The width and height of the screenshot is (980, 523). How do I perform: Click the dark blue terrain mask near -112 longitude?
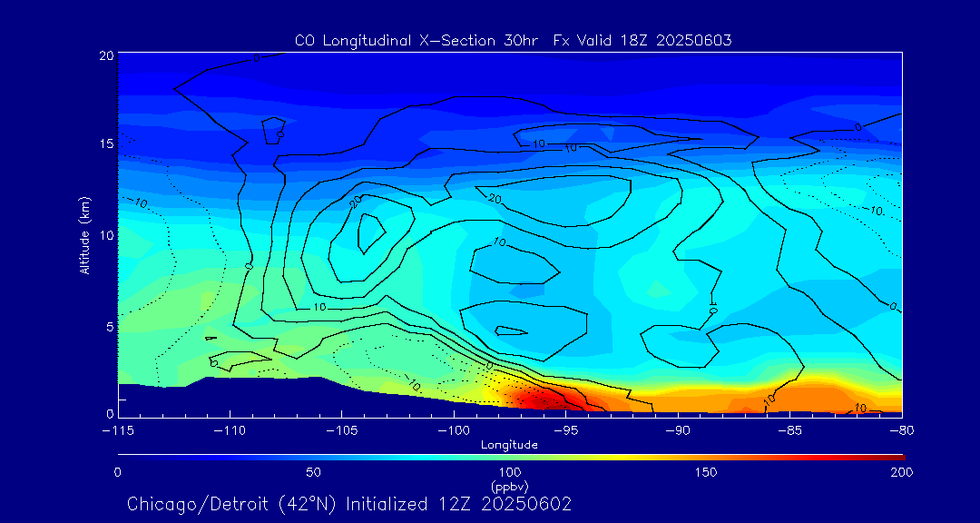188,400
